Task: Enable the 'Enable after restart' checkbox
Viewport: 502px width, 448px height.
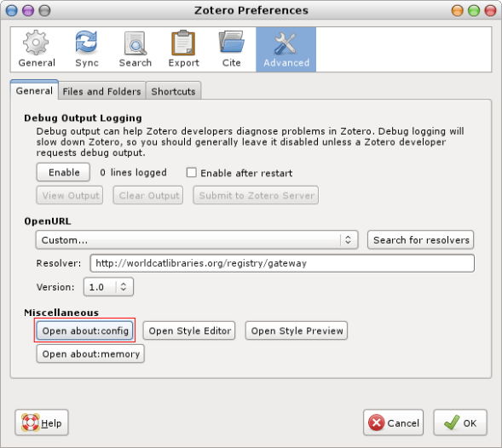Action: coord(192,173)
